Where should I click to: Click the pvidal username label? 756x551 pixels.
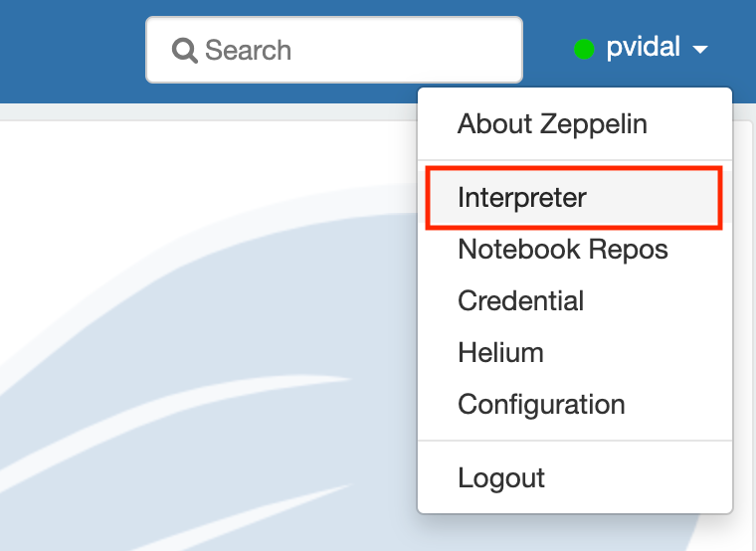(x=643, y=48)
